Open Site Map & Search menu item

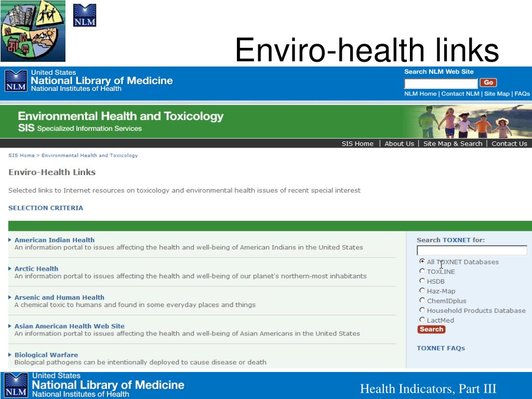pos(453,143)
